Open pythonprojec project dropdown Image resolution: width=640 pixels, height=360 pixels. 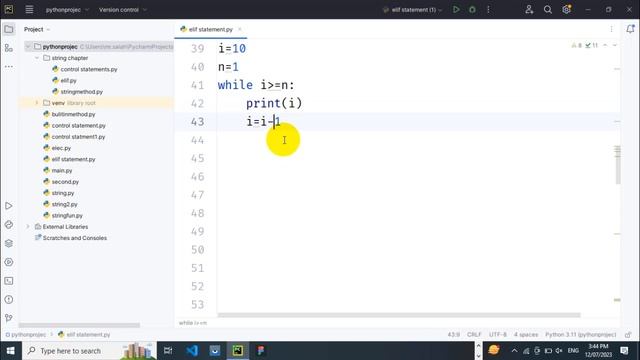click(x=67, y=9)
